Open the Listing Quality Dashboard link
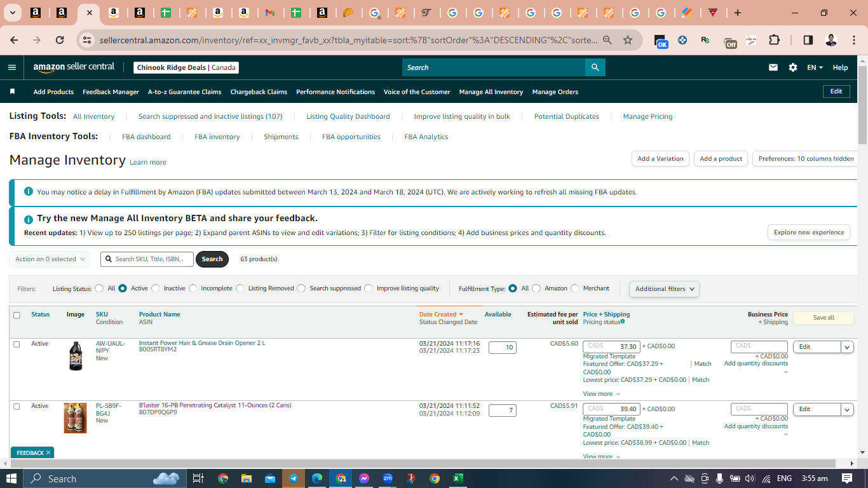Screen dimensions: 868x488 pos(348,117)
